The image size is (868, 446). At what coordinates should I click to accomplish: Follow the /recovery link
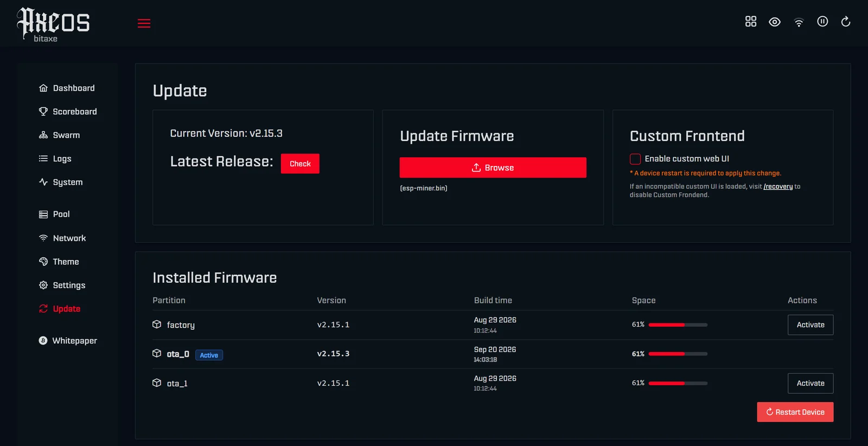[778, 187]
